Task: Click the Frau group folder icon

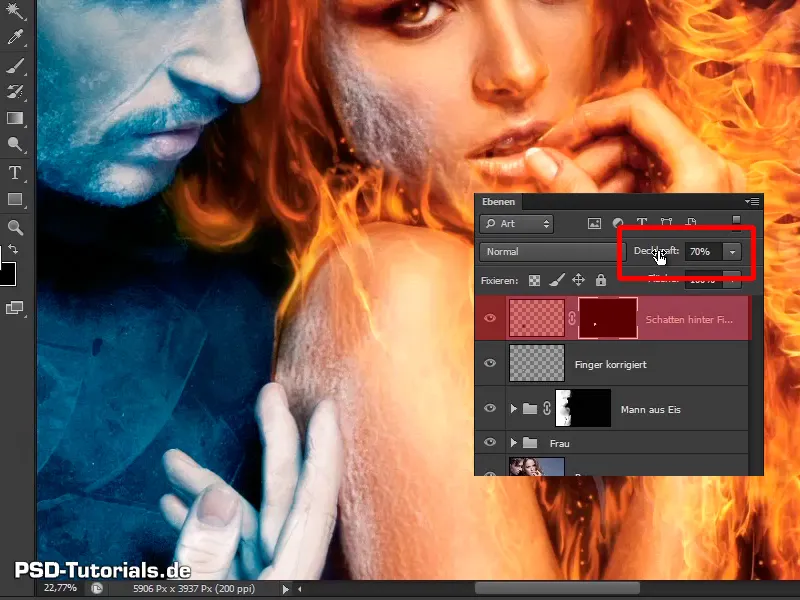Action: pyautogui.click(x=530, y=443)
